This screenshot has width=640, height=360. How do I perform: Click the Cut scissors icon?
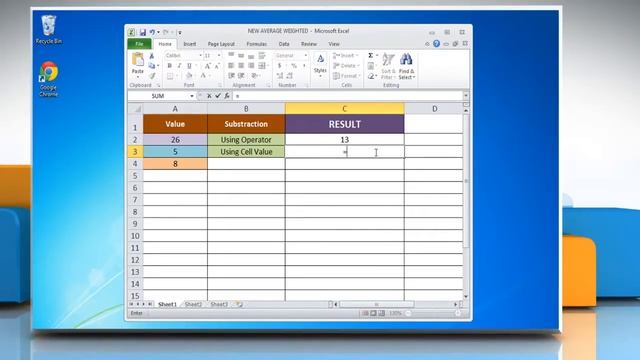coord(152,56)
